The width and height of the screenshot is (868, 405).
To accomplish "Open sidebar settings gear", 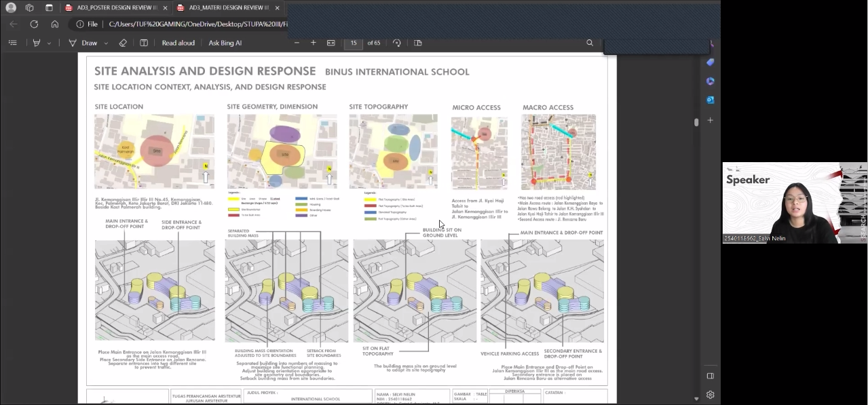I will [711, 394].
